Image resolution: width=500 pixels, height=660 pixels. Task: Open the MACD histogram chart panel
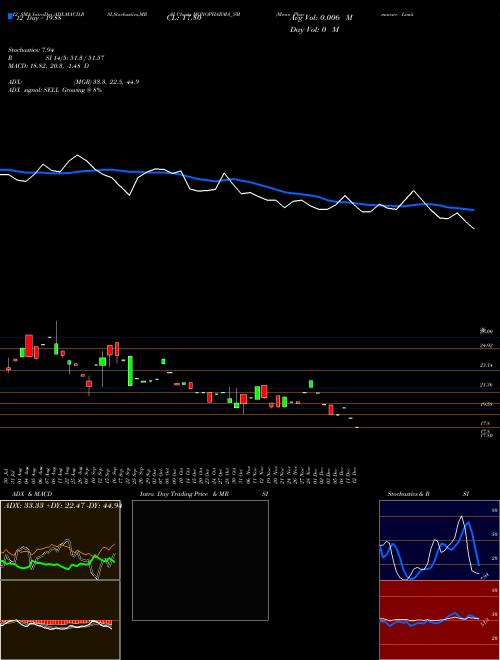(x=60, y=620)
